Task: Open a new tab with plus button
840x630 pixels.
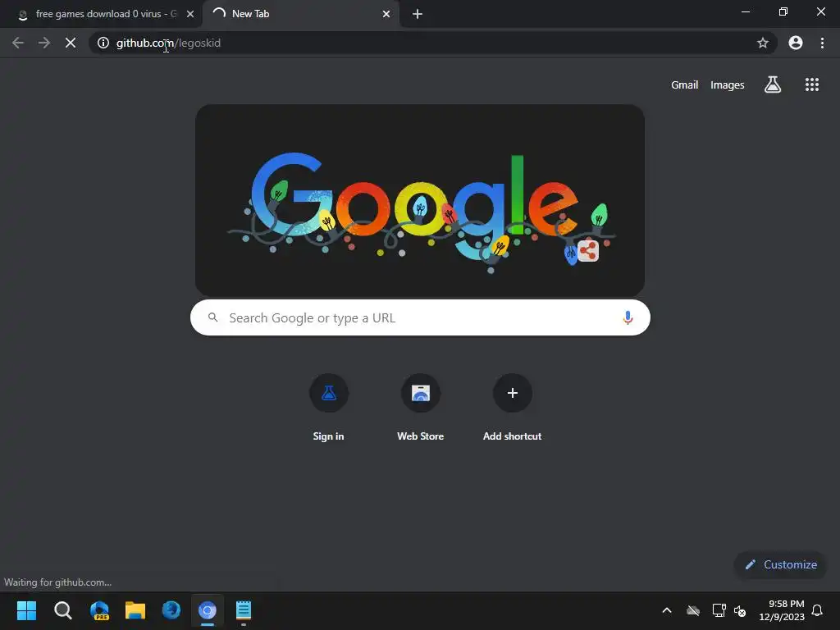Action: click(418, 14)
